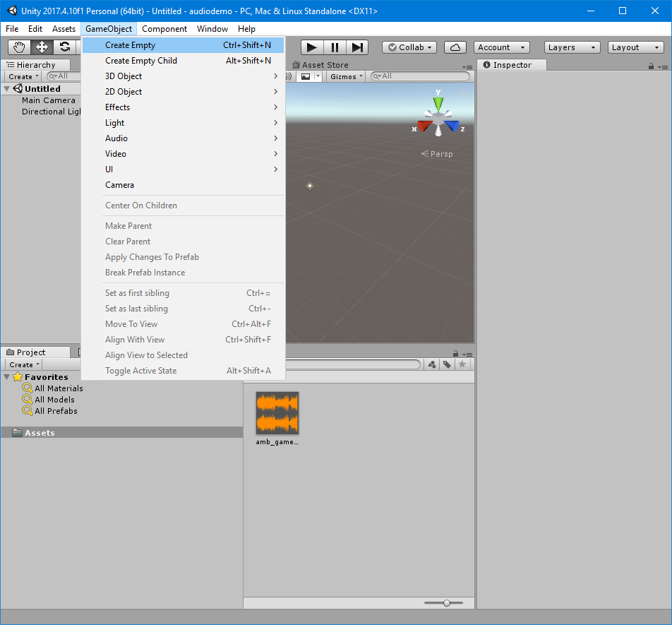This screenshot has height=625, width=672.
Task: Click the Save Search star icon
Action: pos(462,364)
